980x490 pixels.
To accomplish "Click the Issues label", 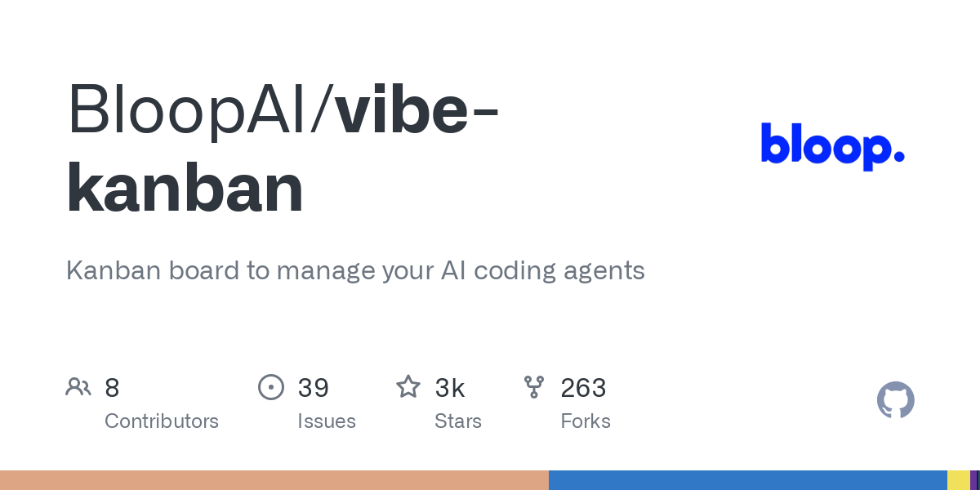I will pyautogui.click(x=327, y=421).
